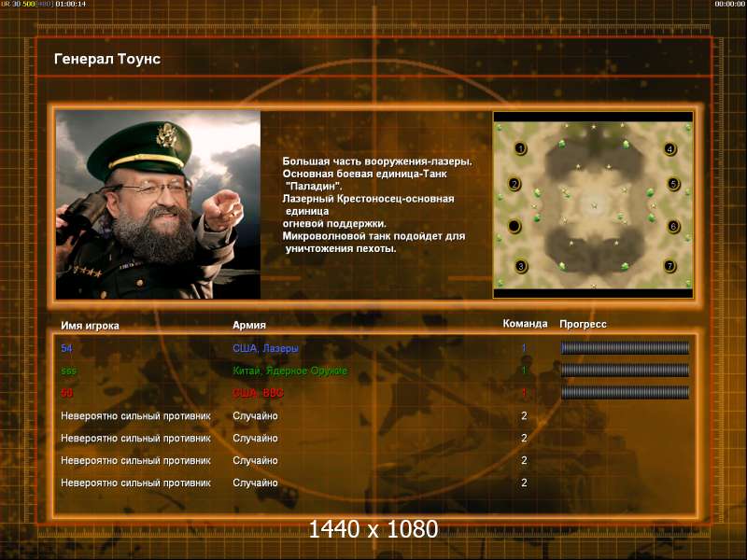Click team number in the США, Лазеры row
Viewport: 747px width, 560px height.
tap(524, 348)
